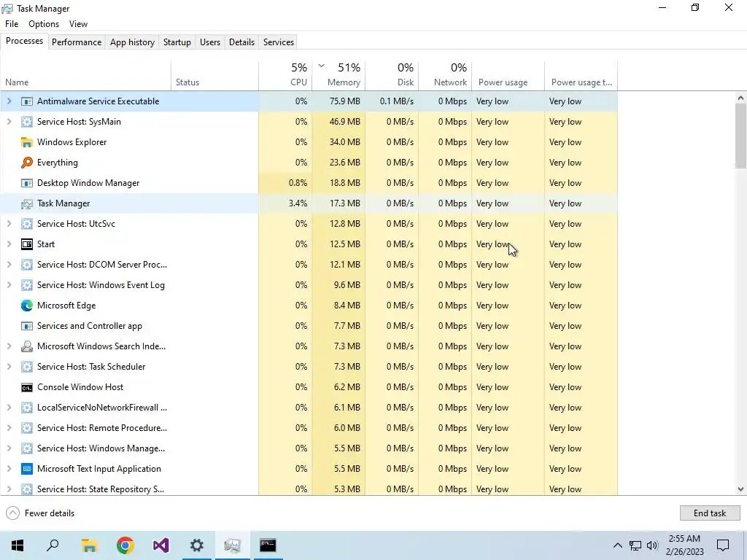Click the Start process icon
This screenshot has width=747, height=560.
point(27,244)
